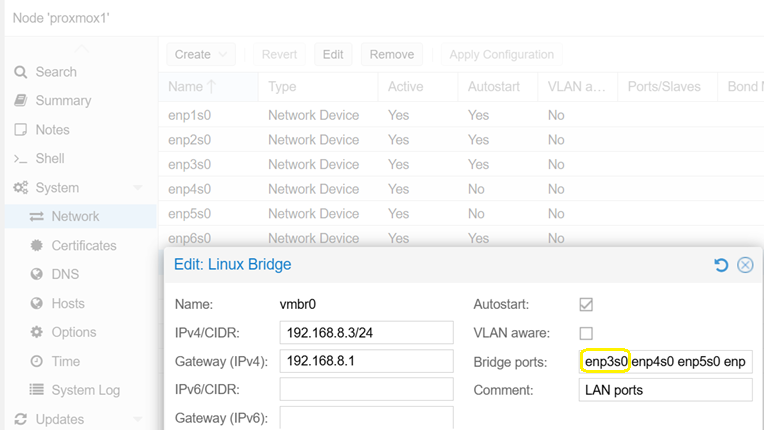The width and height of the screenshot is (773, 430).
Task: Click the DNS globe icon
Action: (x=36, y=274)
